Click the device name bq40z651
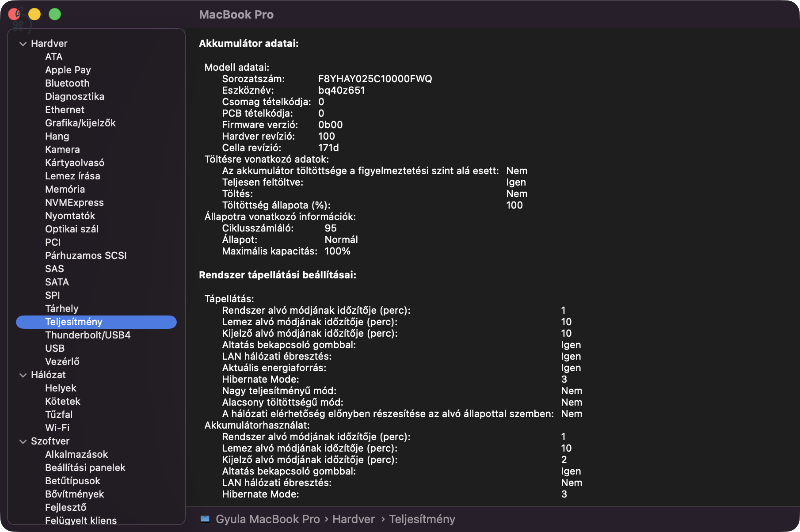This screenshot has height=532, width=800. pos(342,90)
